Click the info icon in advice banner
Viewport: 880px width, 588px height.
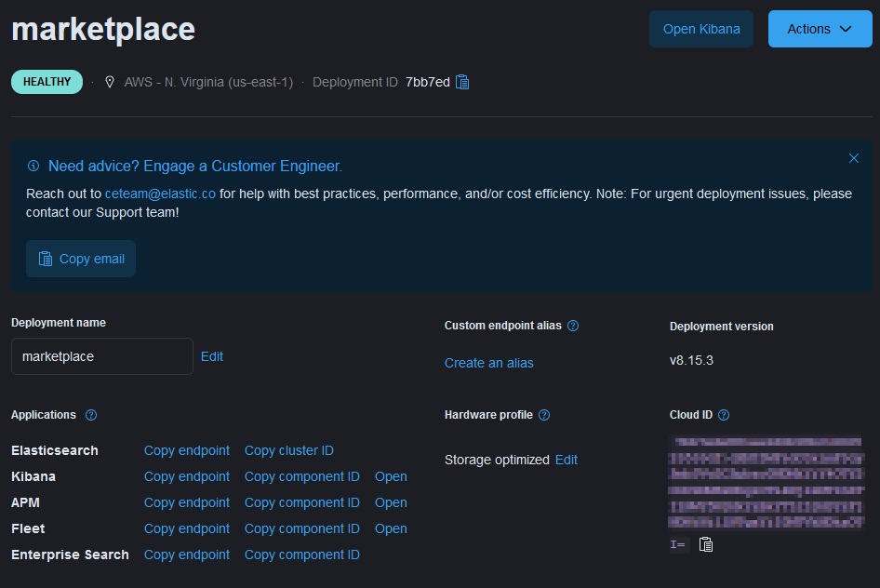tap(33, 167)
